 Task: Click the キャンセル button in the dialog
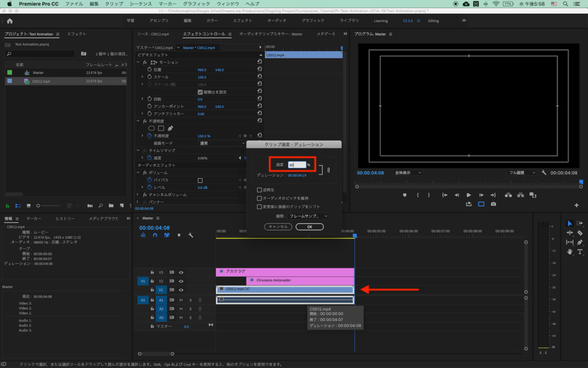pyautogui.click(x=278, y=227)
